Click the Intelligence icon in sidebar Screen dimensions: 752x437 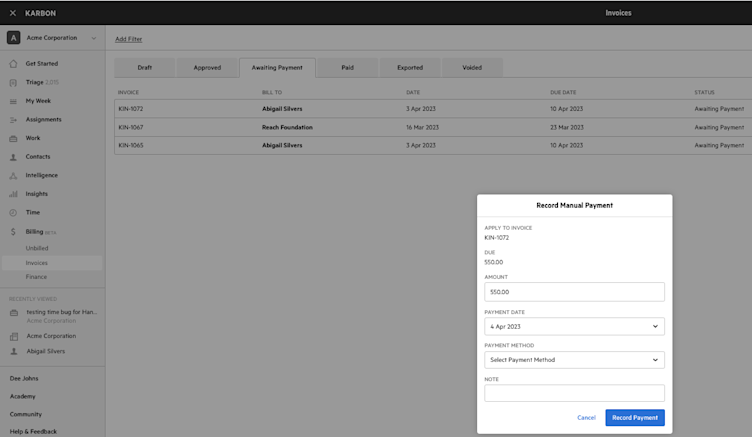pyautogui.click(x=13, y=176)
